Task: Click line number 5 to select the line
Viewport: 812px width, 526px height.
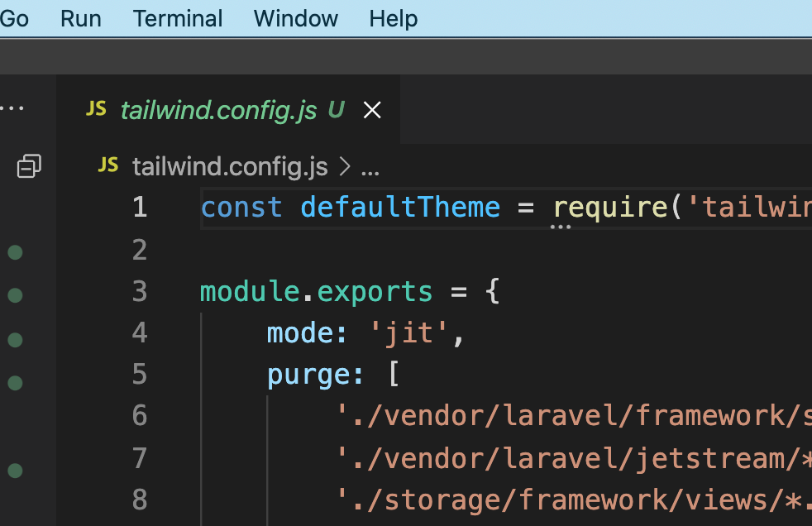Action: coord(139,374)
